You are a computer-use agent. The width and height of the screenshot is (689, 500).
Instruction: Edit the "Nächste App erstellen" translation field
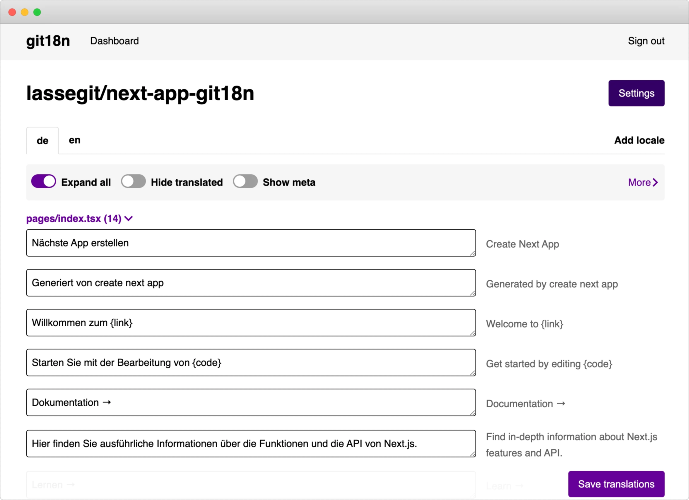tap(250, 243)
